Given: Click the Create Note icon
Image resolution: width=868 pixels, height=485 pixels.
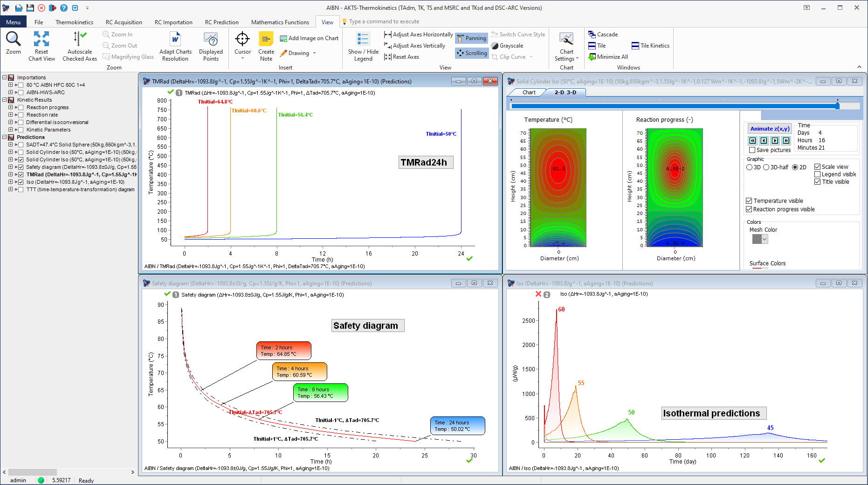Looking at the screenshot, I should 266,40.
